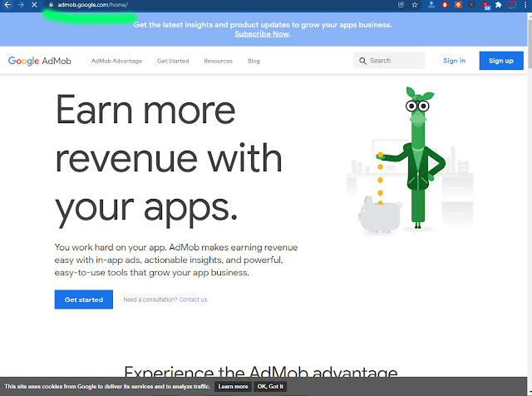Open the blue download-style extension icon

click(x=431, y=5)
